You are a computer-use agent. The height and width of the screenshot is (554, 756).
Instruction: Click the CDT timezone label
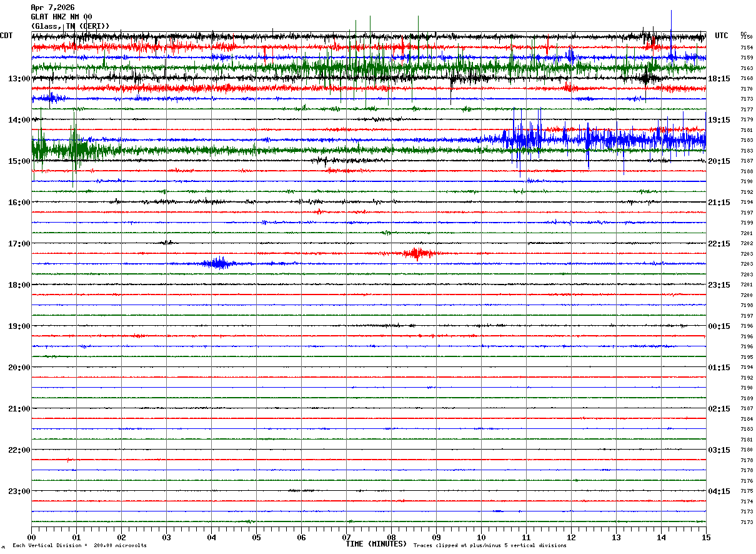(x=6, y=36)
